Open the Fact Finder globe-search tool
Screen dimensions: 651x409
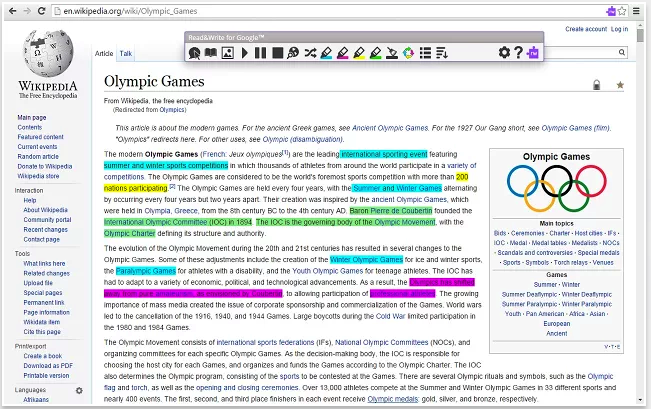293,53
